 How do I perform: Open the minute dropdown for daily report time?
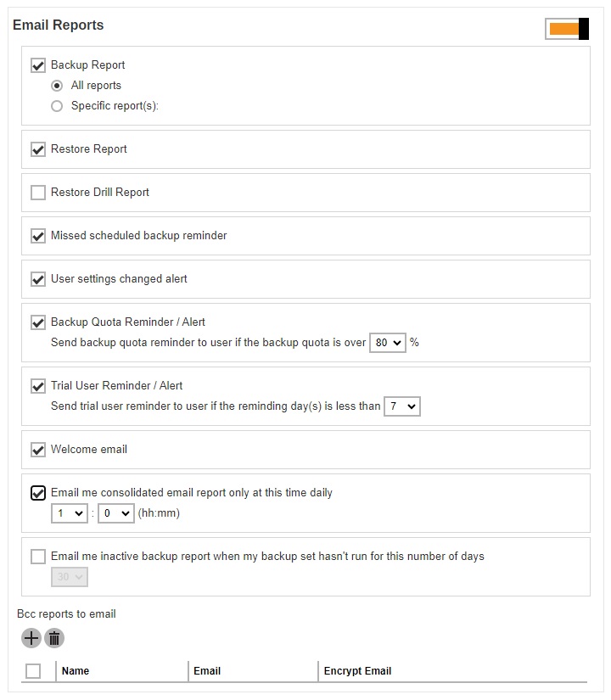(x=115, y=512)
